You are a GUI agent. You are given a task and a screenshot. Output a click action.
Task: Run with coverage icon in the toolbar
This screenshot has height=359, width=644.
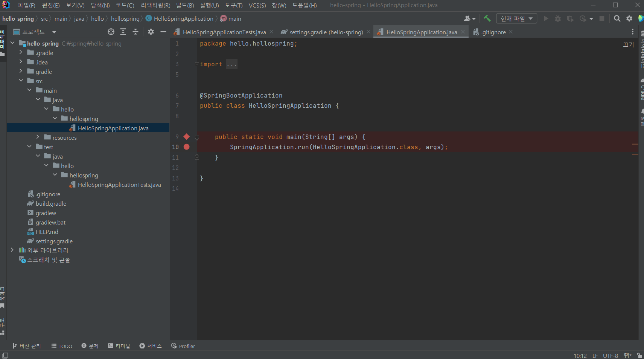(570, 18)
